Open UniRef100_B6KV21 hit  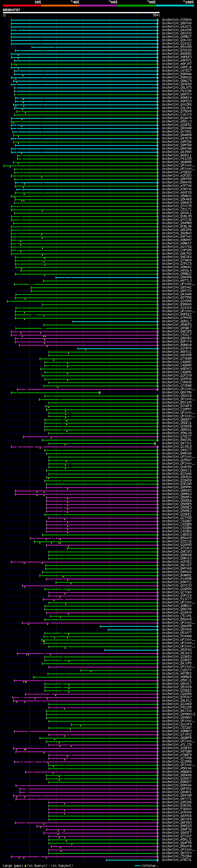[x=176, y=352]
